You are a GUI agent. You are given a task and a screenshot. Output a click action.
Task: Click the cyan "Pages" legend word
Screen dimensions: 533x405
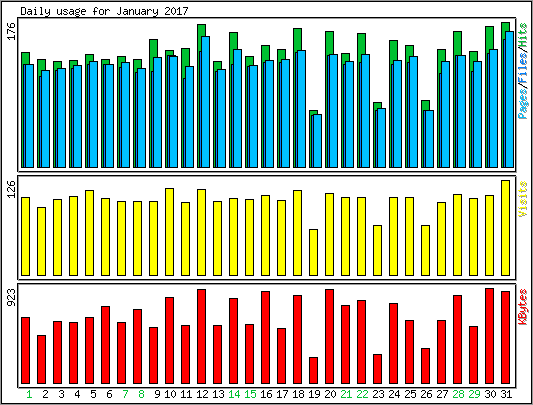[x=522, y=103]
